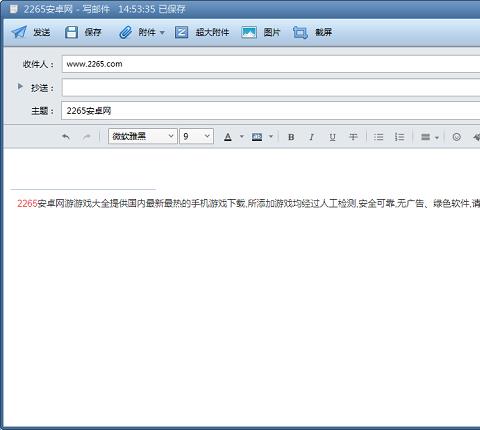
Task: Click the 保存 text label
Action: click(x=93, y=32)
